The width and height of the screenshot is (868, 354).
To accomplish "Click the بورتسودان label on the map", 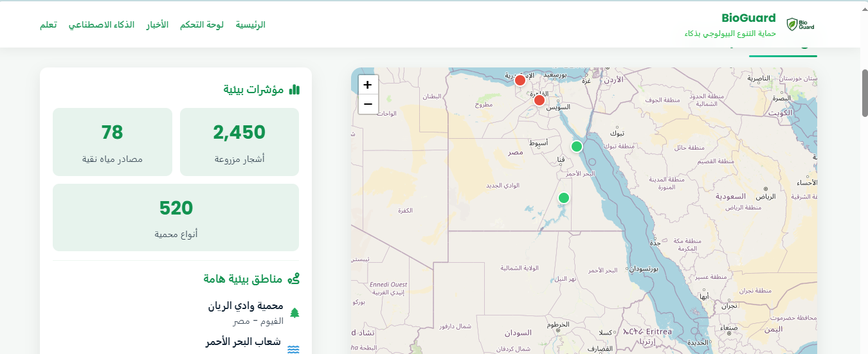I will tap(644, 269).
